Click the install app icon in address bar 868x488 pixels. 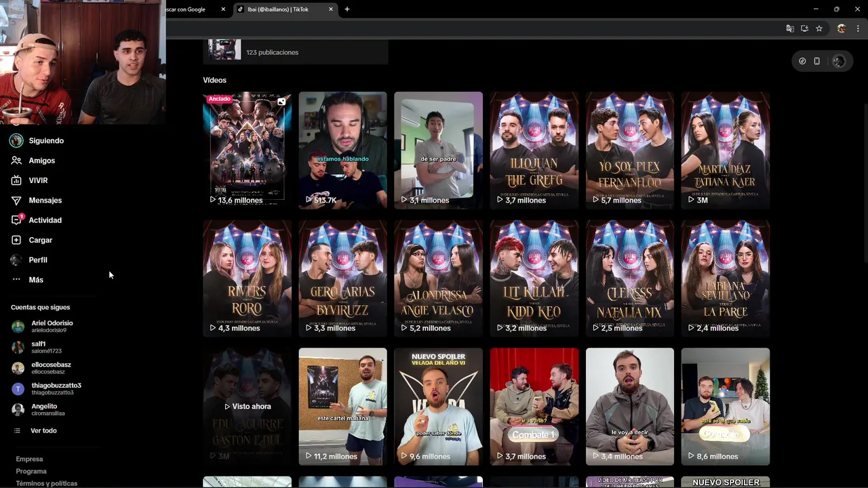(804, 28)
